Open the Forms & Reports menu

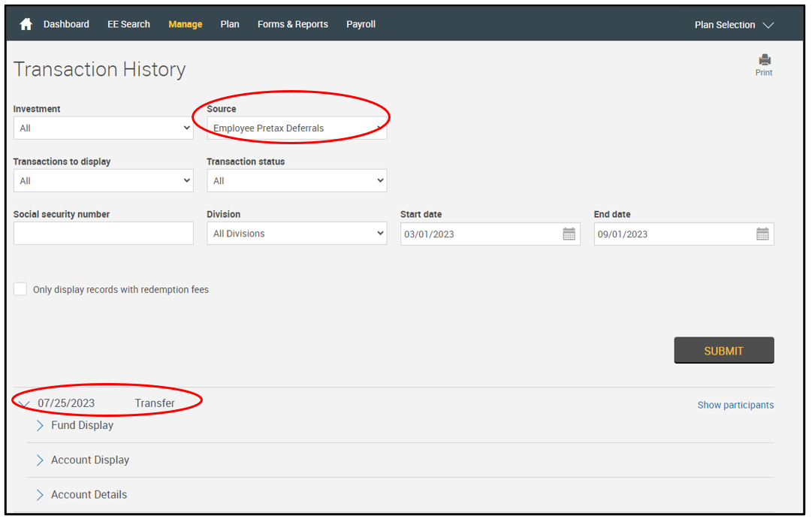292,25
